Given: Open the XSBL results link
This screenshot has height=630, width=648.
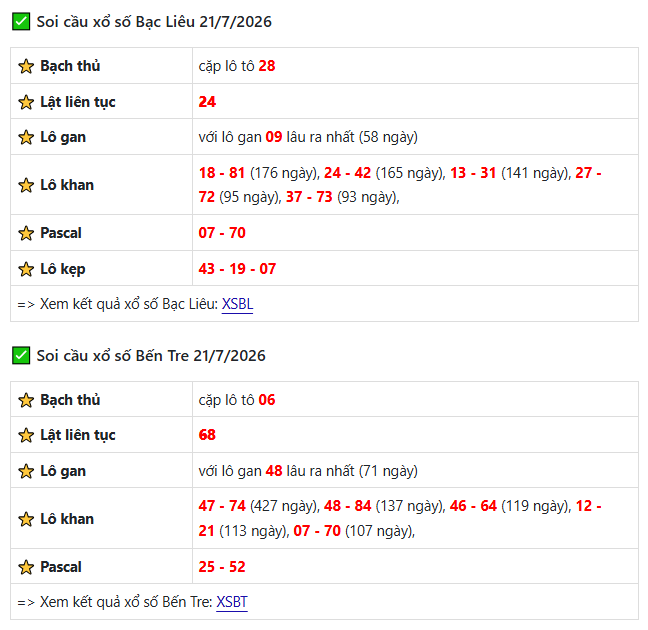Looking at the screenshot, I should 237,304.
